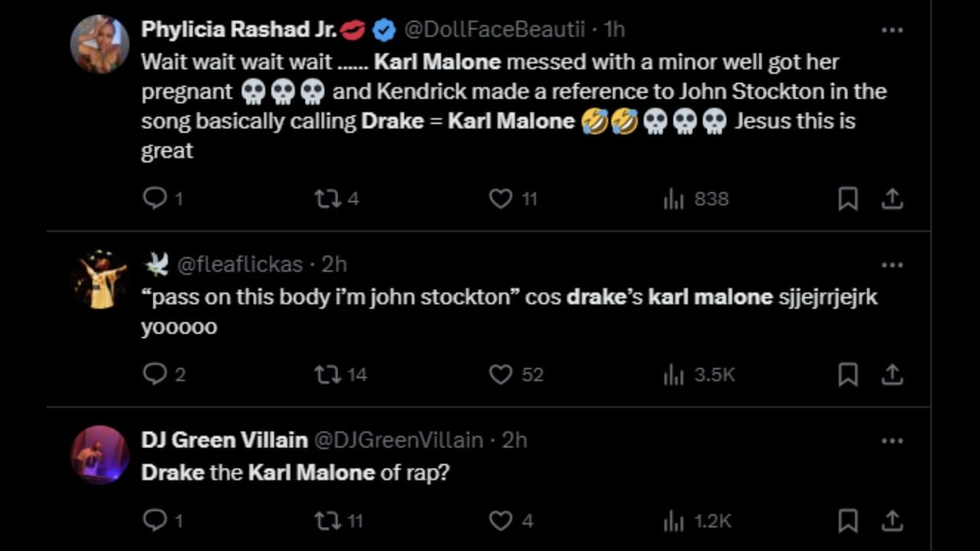Toggle the bookmark on DJ Green Villain's tweet

[848, 519]
